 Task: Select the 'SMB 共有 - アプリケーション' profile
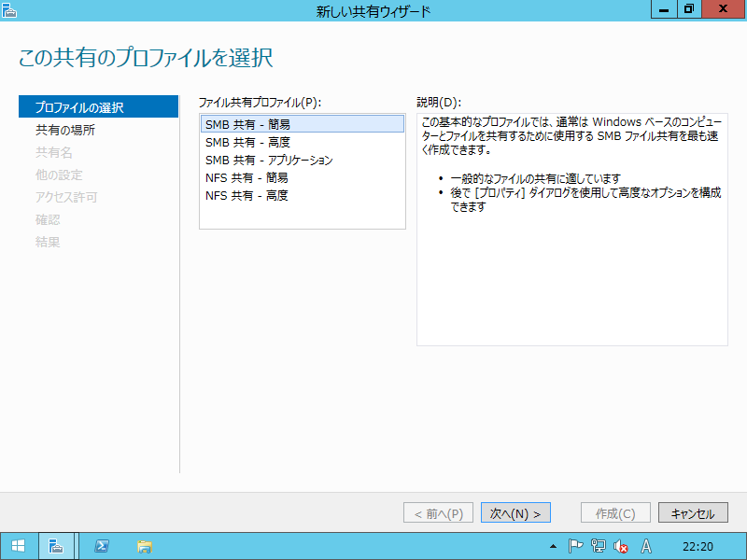coord(302,160)
